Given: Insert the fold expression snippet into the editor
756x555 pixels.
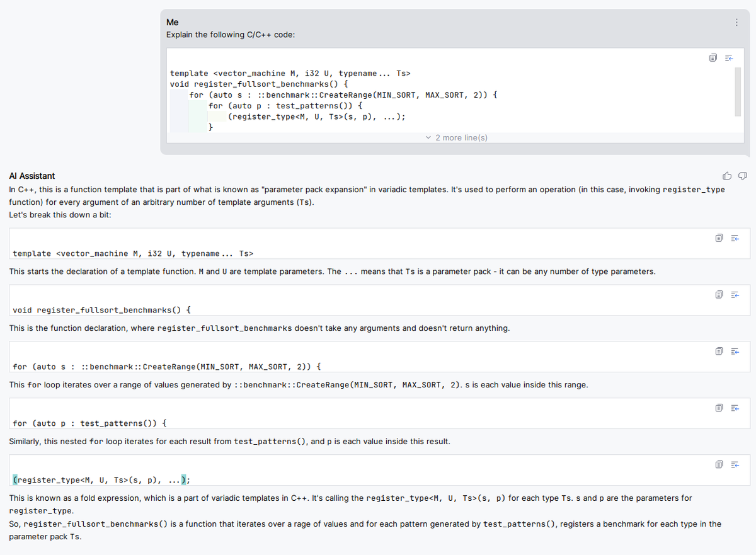Looking at the screenshot, I should coord(735,464).
